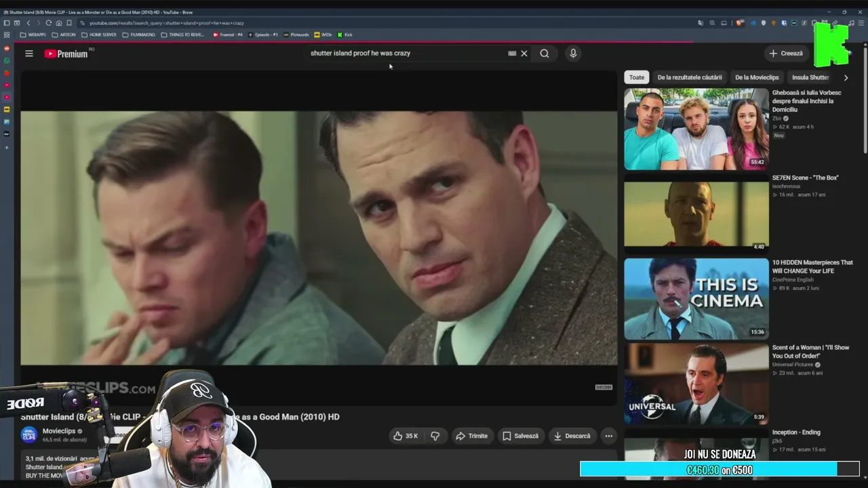Open the THINGS TO REME... bookmarks folder

coord(182,35)
